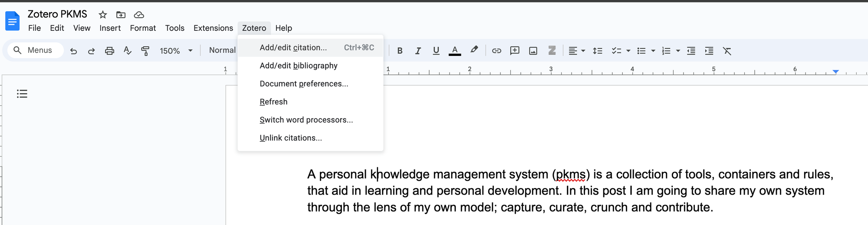This screenshot has width=868, height=225.
Task: Open line and paragraph spacing
Action: 598,51
